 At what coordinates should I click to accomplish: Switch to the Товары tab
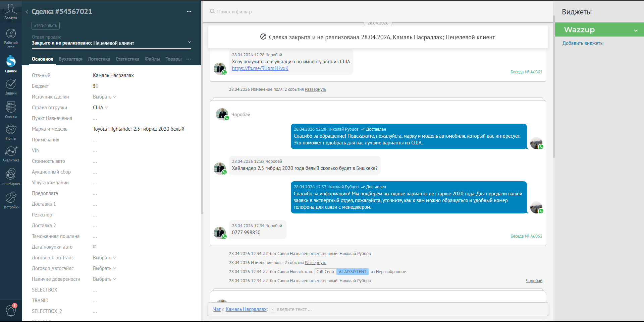[x=173, y=59]
